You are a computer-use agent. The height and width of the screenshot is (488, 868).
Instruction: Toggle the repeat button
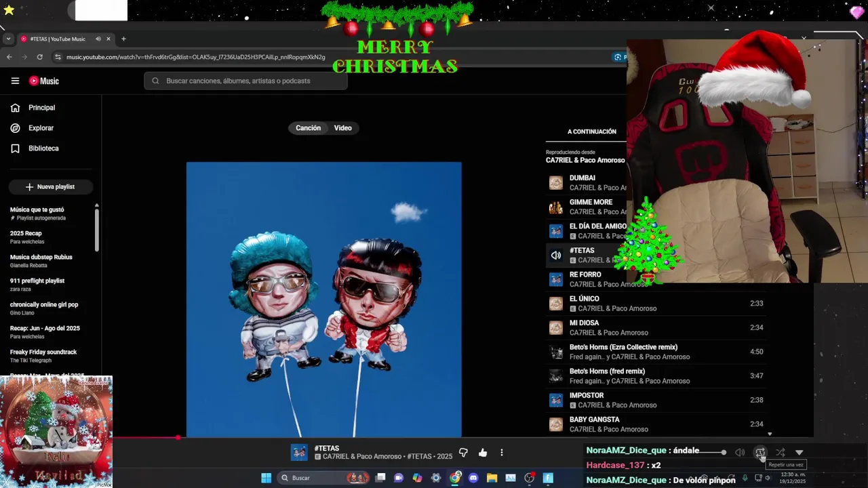pos(760,452)
